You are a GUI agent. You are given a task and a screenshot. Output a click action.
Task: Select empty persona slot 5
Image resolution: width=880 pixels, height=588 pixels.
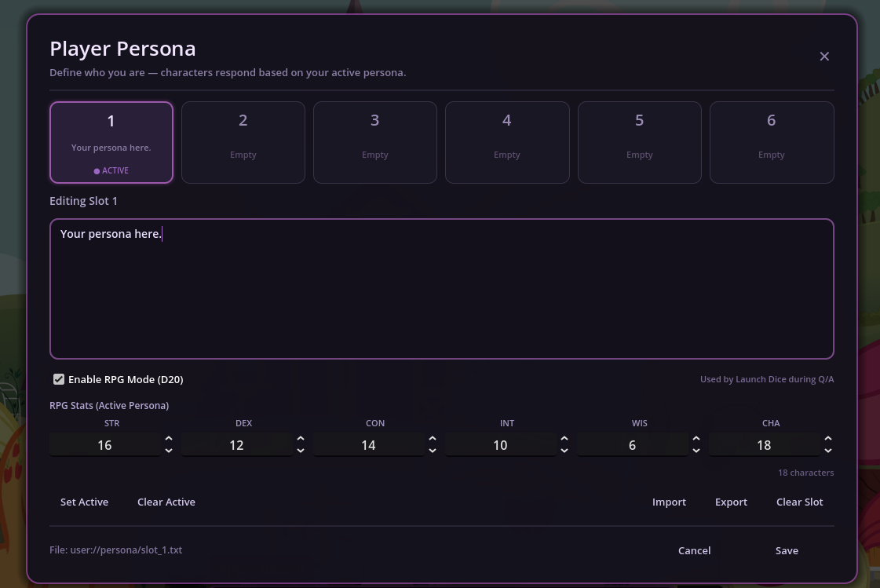click(x=639, y=143)
